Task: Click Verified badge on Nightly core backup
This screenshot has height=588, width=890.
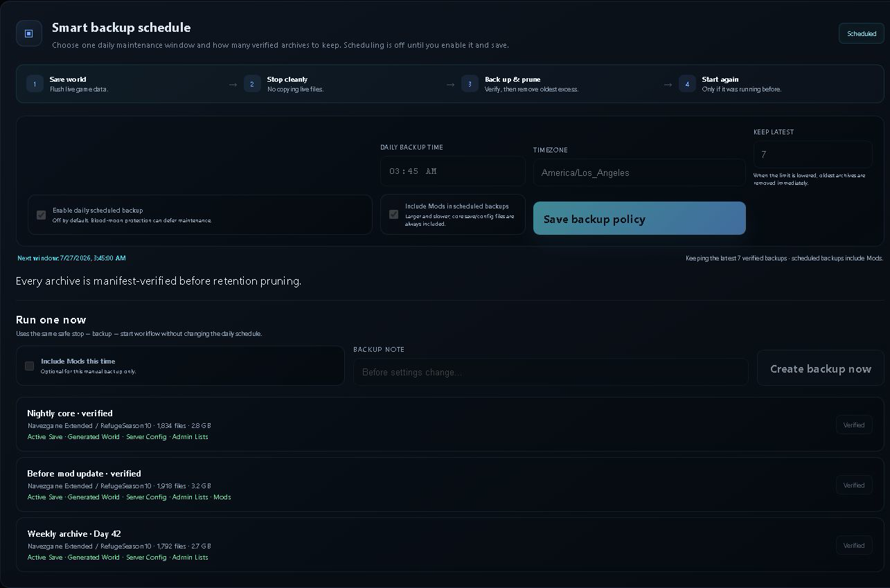Action: (x=854, y=425)
